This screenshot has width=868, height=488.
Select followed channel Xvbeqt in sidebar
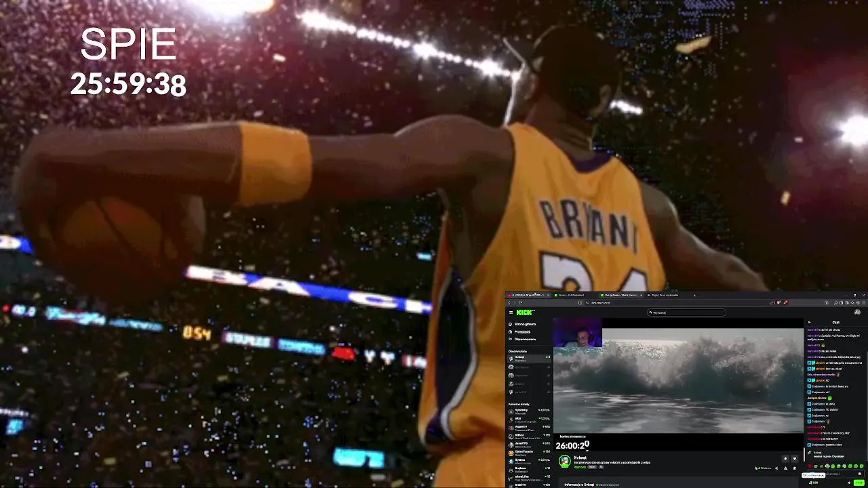(529, 359)
